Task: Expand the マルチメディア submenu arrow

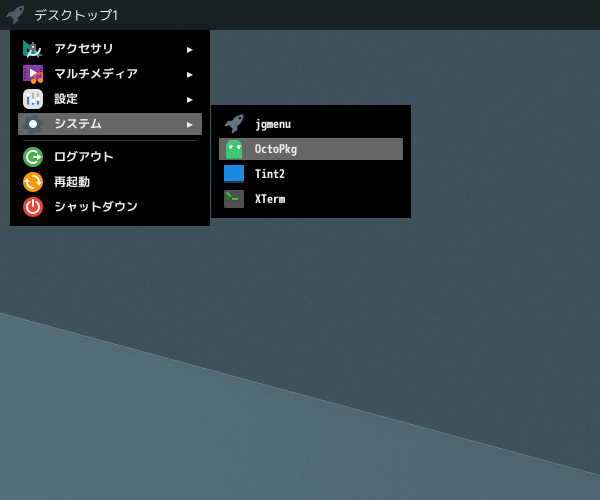Action: pyautogui.click(x=189, y=75)
